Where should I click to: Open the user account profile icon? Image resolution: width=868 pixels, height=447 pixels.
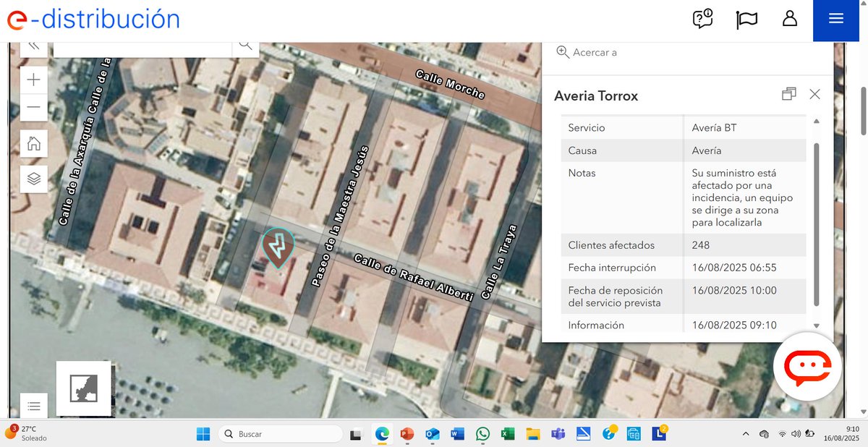tap(790, 19)
